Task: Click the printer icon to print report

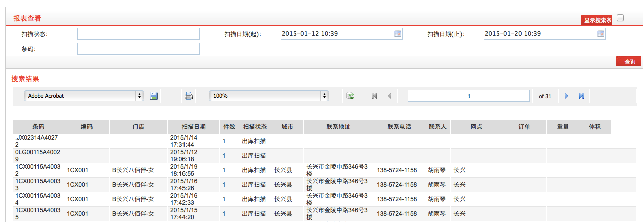Action: 189,96
